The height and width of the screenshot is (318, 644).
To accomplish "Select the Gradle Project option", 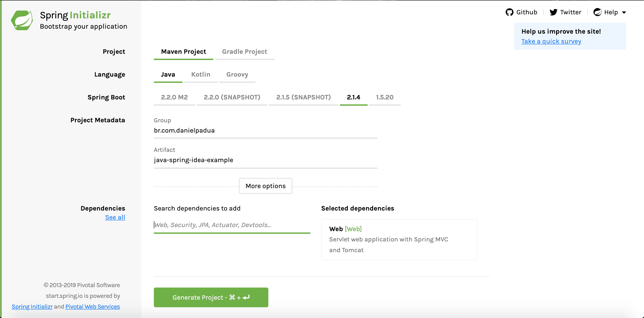I will (x=244, y=52).
